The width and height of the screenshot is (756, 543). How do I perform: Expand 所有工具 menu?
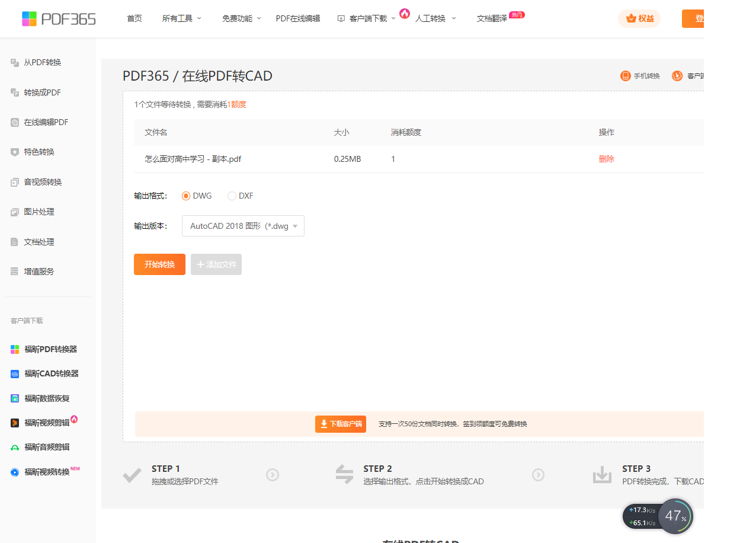coord(182,18)
